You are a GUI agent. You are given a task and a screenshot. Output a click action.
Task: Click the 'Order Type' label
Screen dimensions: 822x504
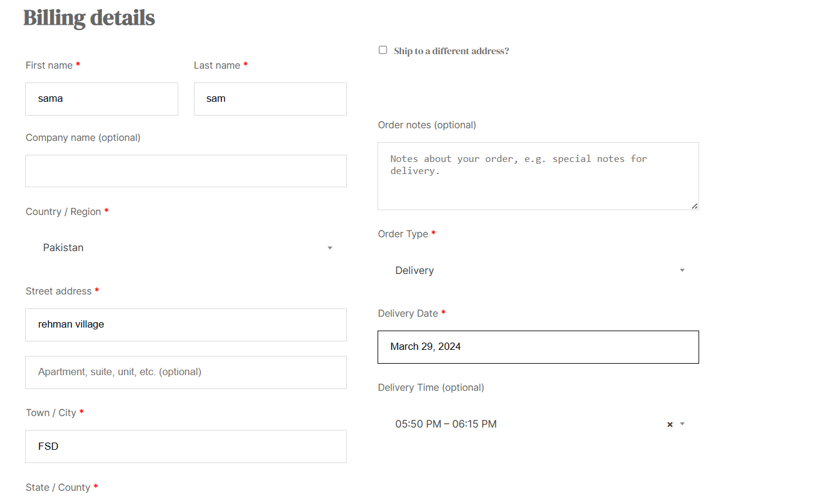403,234
